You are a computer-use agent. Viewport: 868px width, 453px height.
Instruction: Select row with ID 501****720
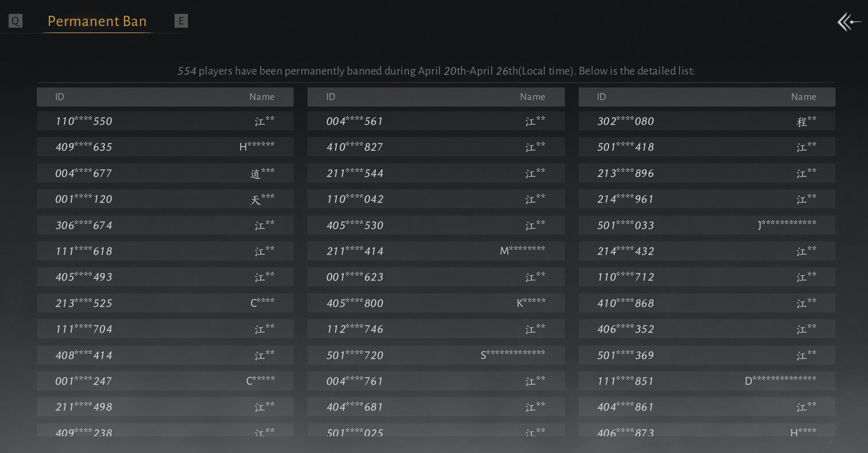pyautogui.click(x=436, y=355)
